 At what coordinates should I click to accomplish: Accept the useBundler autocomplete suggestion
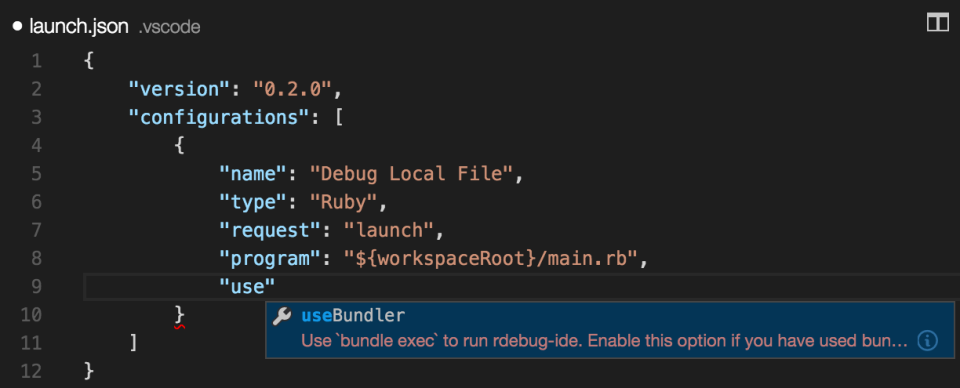point(610,329)
